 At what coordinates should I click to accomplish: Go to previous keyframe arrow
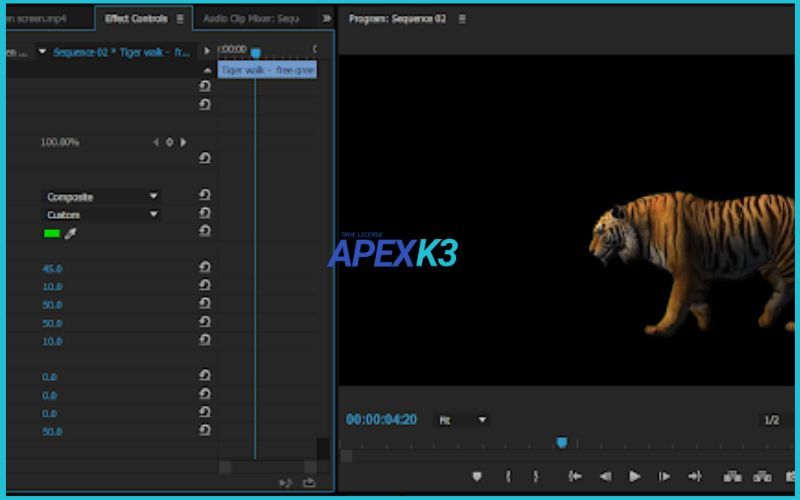pos(155,143)
